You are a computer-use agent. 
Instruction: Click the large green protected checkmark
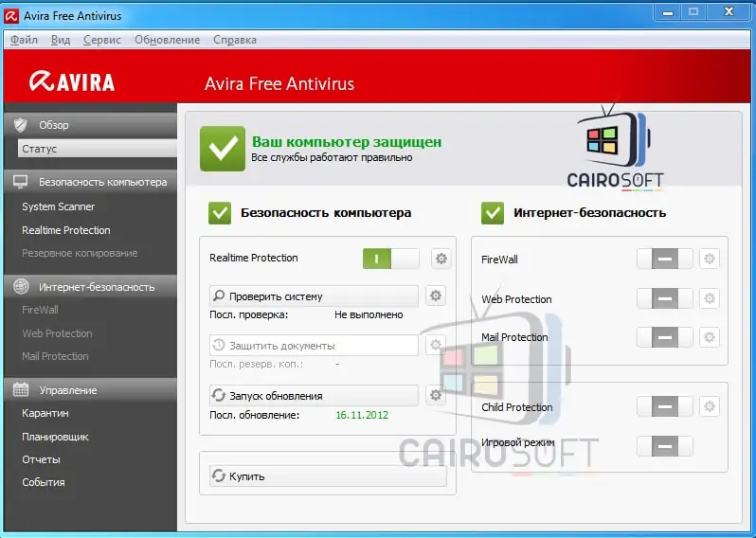(223, 149)
